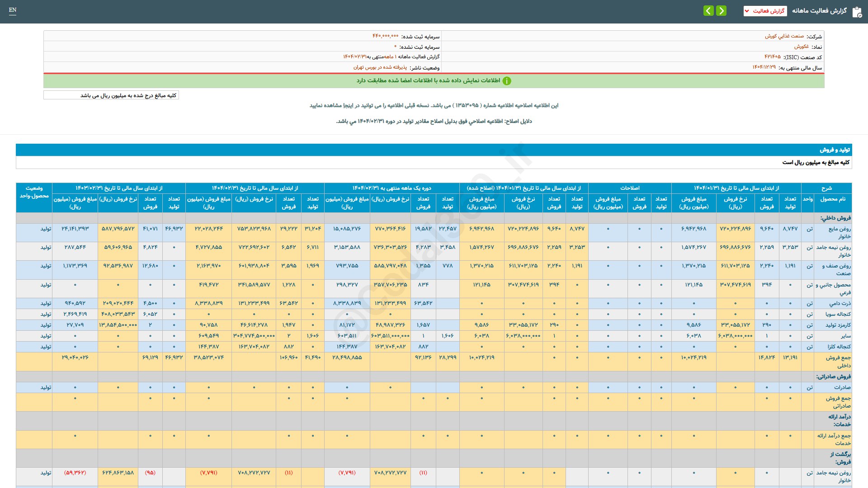
Task: Select rate '۱۳,۸۵۴,۵۰۰,۰۰۰'
Action: point(118,325)
